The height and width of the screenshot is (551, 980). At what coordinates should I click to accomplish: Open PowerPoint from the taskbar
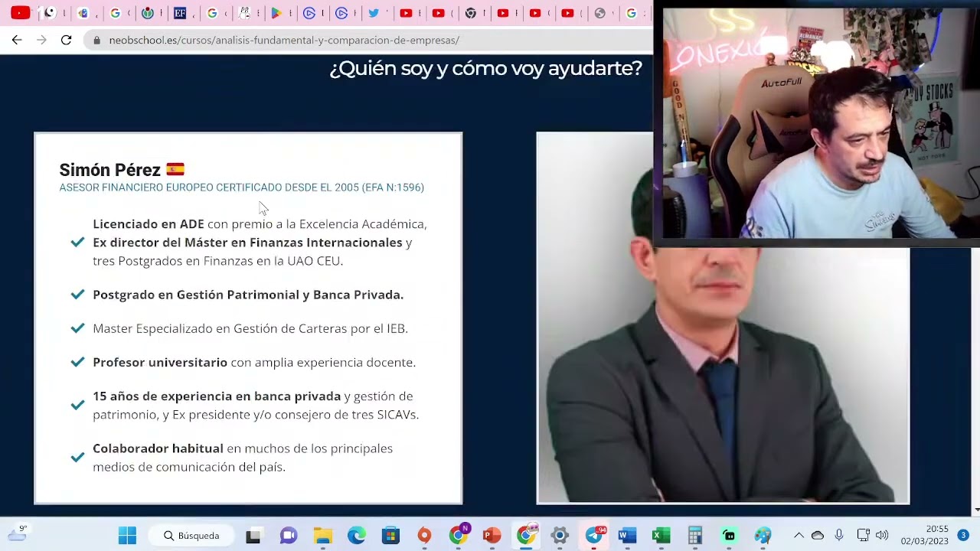(492, 535)
